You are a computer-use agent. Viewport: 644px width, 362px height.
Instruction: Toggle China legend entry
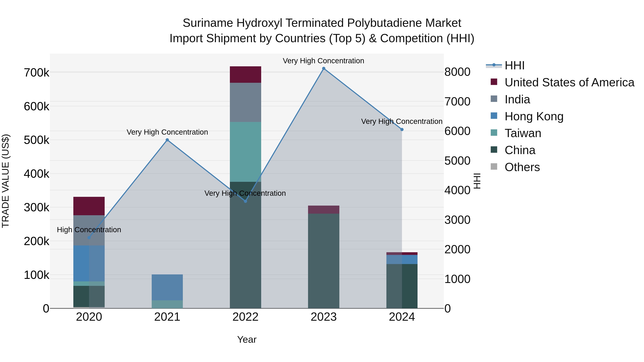[513, 150]
